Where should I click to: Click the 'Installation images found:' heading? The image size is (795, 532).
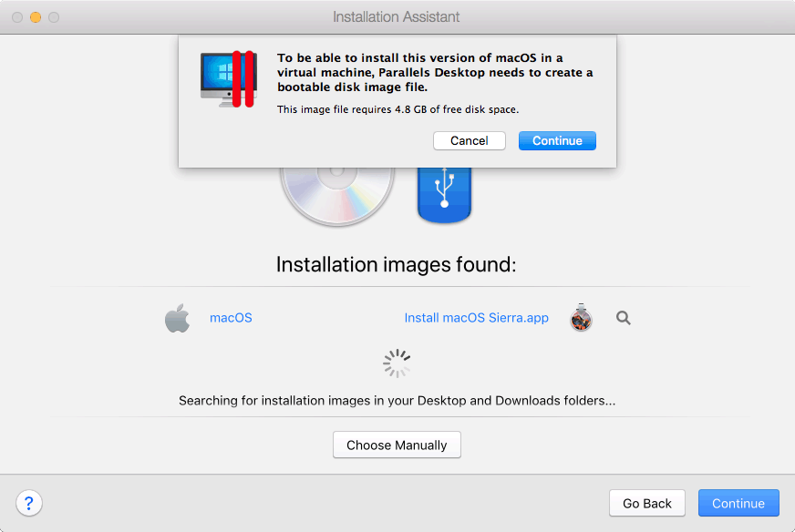click(x=396, y=264)
